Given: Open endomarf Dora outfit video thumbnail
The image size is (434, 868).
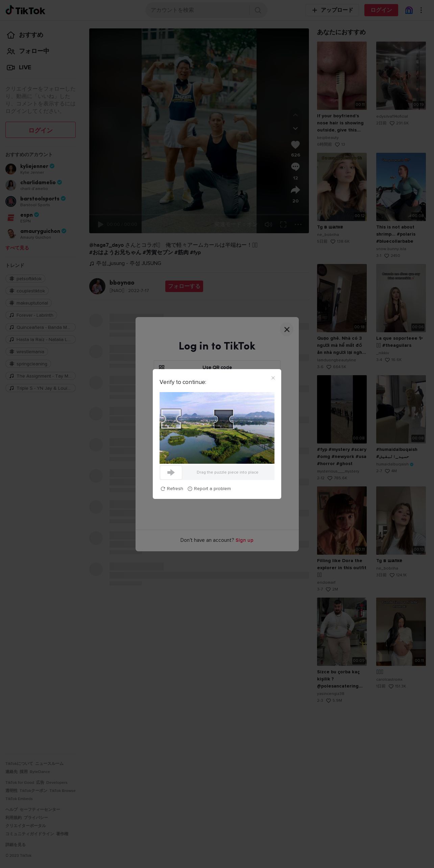Looking at the screenshot, I should coord(342,521).
